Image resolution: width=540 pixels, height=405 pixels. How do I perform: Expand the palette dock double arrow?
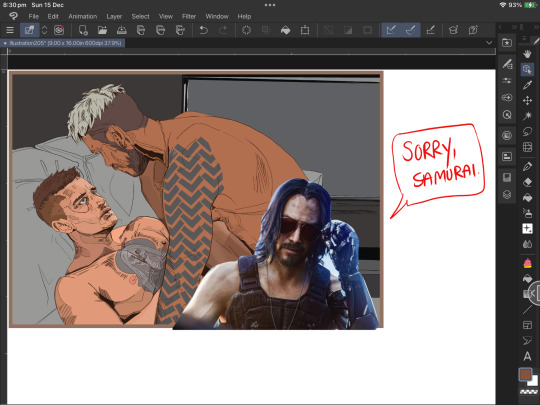(514, 27)
